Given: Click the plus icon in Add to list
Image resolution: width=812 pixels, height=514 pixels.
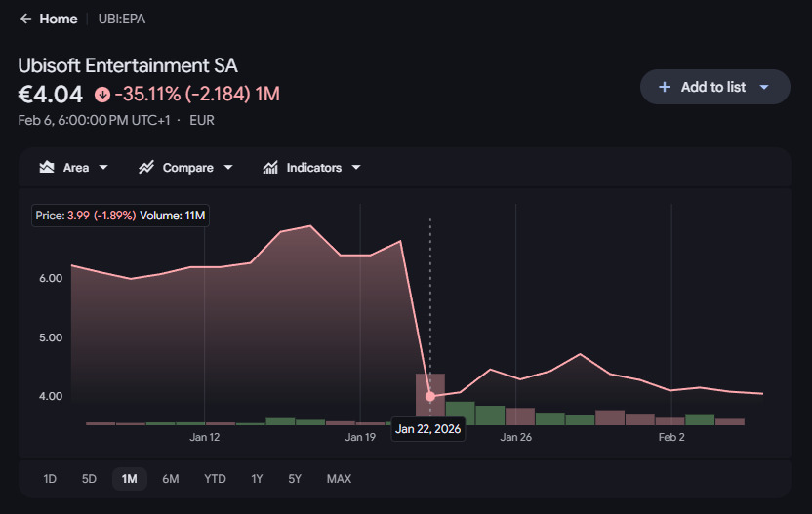Looking at the screenshot, I should tap(664, 87).
